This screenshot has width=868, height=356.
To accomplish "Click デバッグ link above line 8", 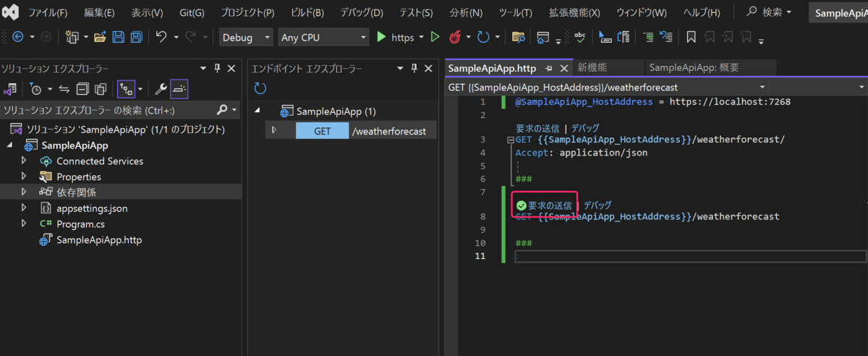I will (x=597, y=205).
